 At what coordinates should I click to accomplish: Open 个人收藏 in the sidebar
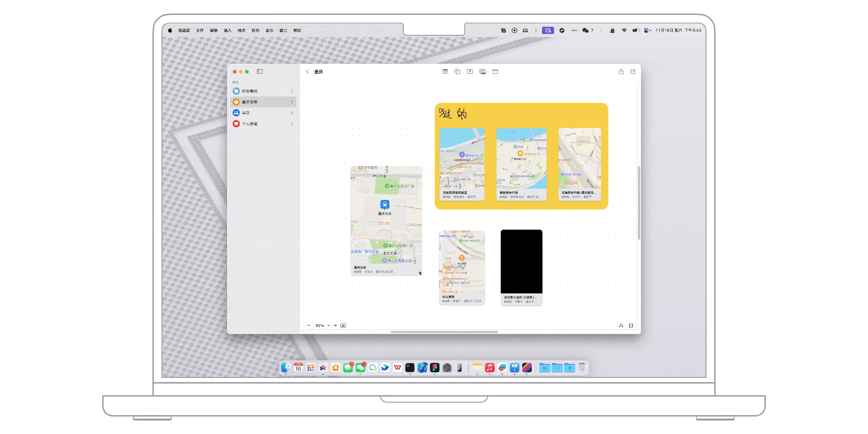point(250,124)
